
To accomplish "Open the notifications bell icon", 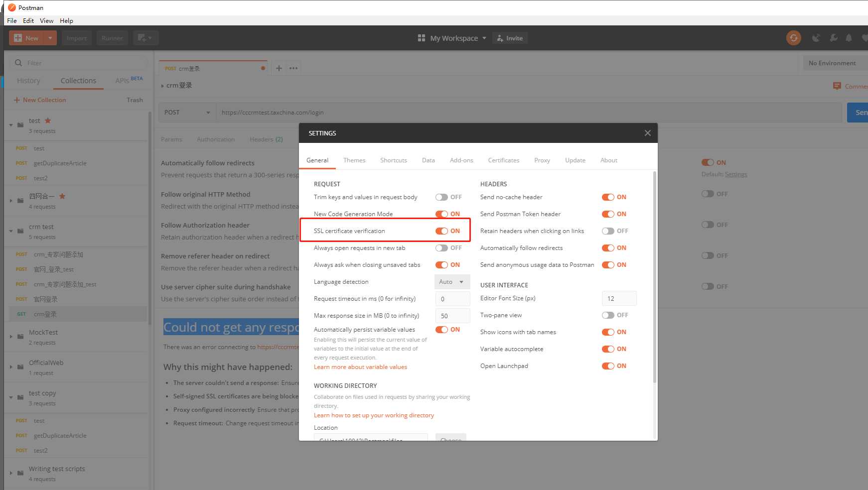I will coord(849,38).
